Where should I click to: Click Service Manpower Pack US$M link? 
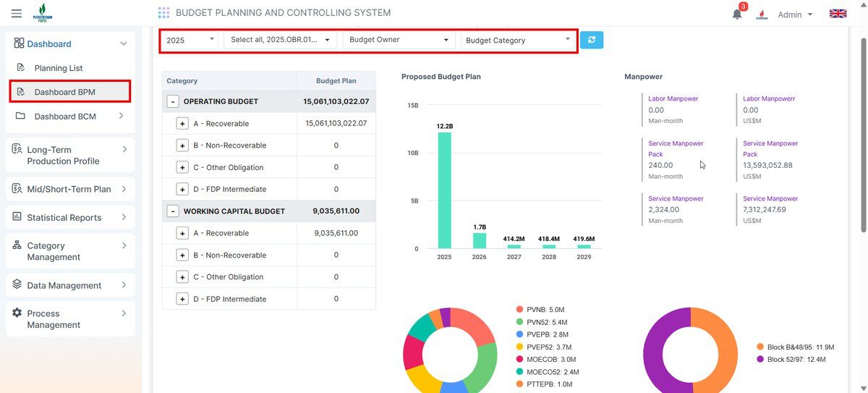tap(770, 148)
